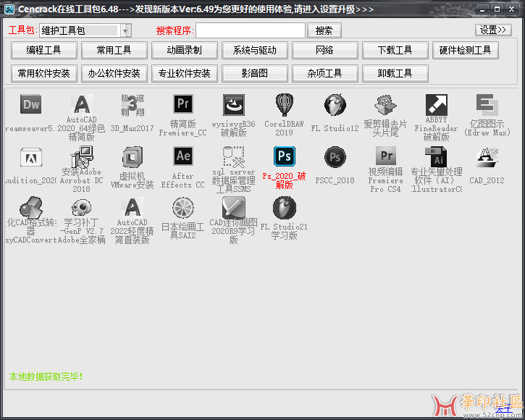This screenshot has height=420, width=525.
Task: Switch to 专业软件安装 category
Action: pyautogui.click(x=185, y=73)
